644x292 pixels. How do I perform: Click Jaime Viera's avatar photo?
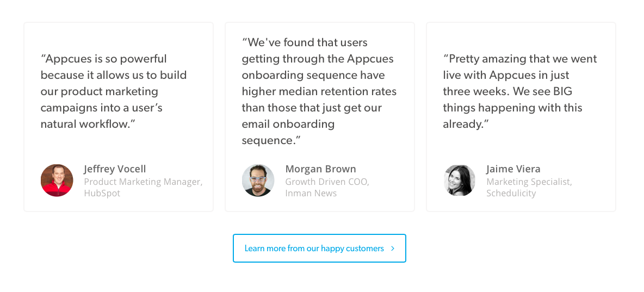(x=460, y=181)
